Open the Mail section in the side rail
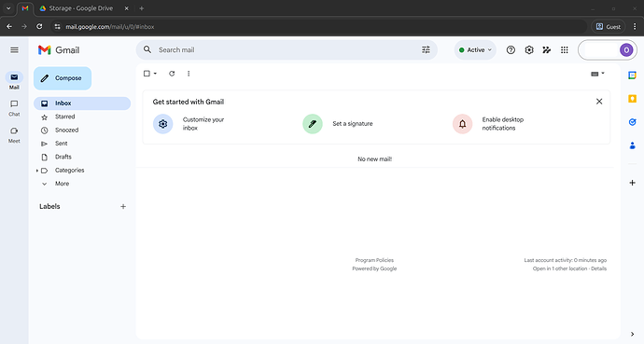 point(14,81)
